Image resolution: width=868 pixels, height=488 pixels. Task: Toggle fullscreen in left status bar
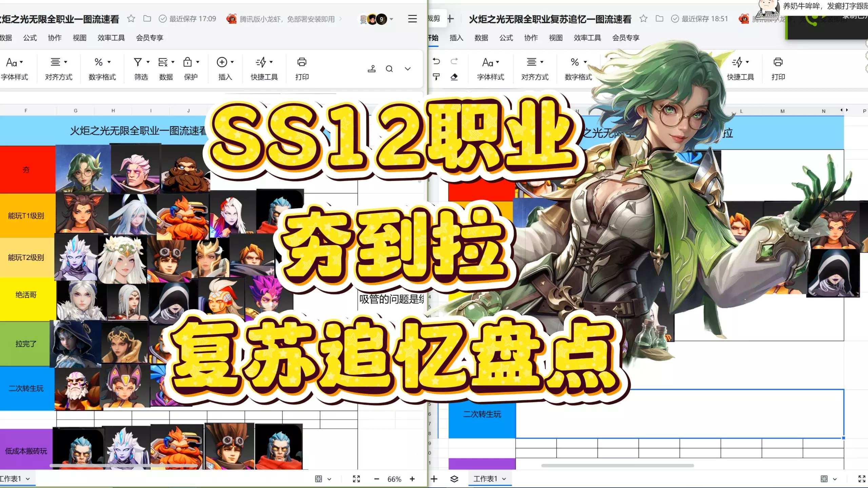[x=356, y=479]
